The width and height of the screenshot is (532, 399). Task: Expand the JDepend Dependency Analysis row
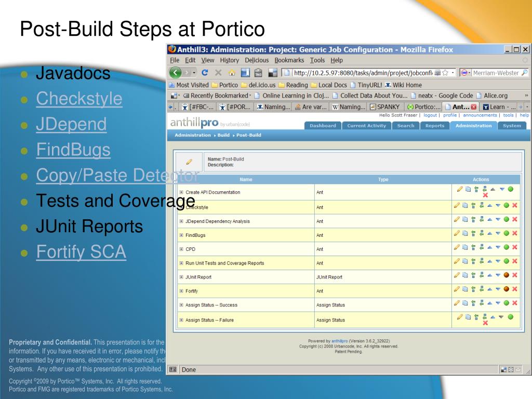click(x=181, y=221)
